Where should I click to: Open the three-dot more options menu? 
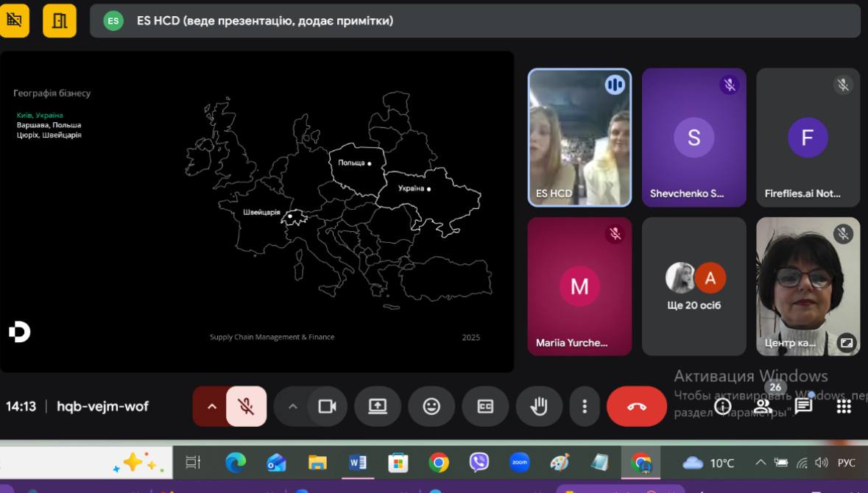585,406
